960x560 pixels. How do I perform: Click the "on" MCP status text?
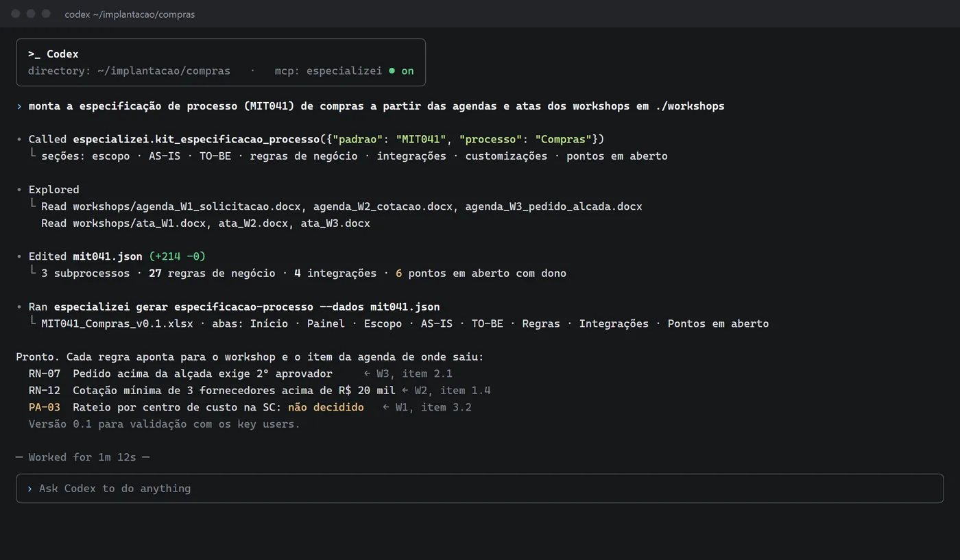(x=408, y=71)
